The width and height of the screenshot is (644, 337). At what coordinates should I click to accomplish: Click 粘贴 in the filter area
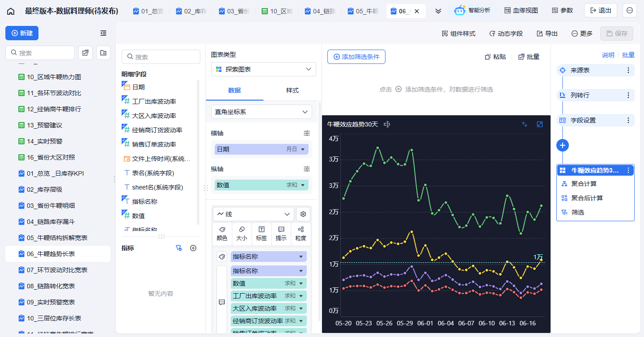[496, 57]
